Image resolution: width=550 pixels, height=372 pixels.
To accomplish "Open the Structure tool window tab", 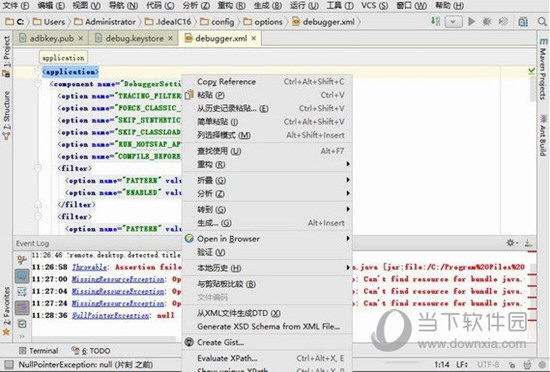I will tap(6, 115).
